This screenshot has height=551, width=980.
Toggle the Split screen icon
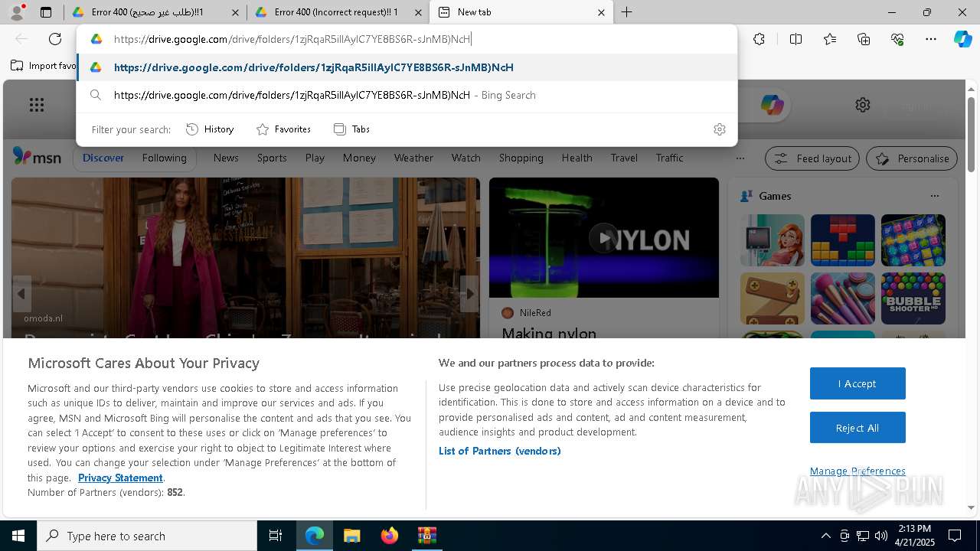pos(795,39)
